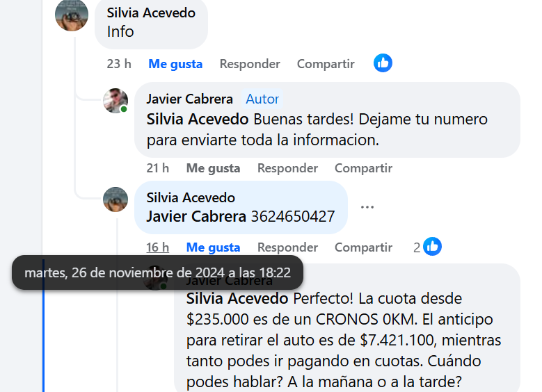Share the phone number comment via Compartir

pos(363,247)
